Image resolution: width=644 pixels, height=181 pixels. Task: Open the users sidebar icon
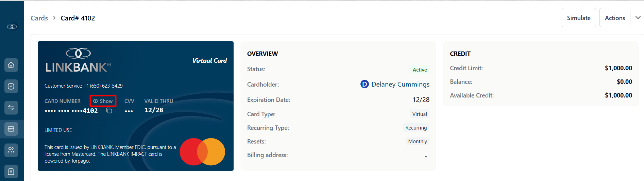click(11, 150)
